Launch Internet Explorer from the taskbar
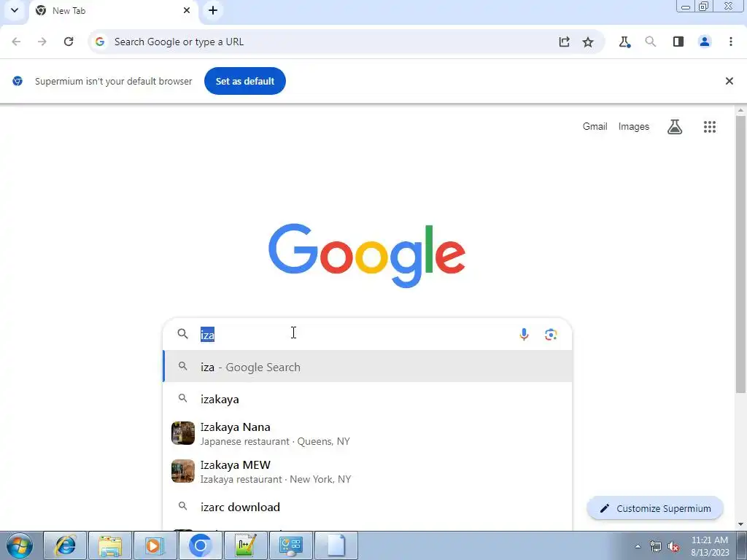The height and width of the screenshot is (560, 747). click(65, 545)
